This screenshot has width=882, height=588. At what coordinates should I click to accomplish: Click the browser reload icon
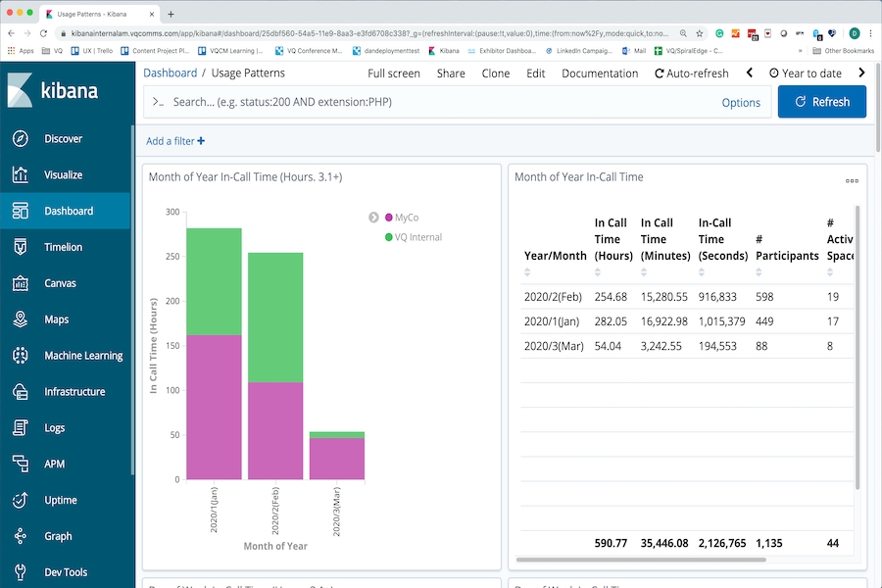[43, 33]
